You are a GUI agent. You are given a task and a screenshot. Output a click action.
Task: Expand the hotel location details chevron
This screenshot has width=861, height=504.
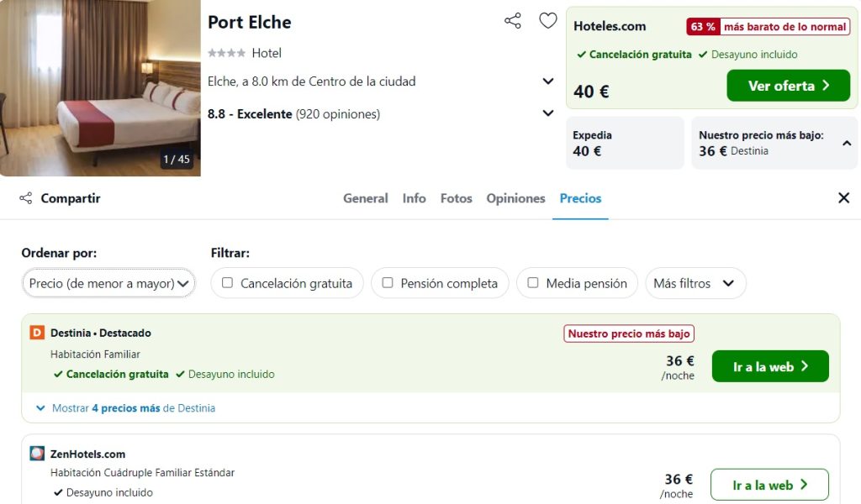pyautogui.click(x=547, y=81)
